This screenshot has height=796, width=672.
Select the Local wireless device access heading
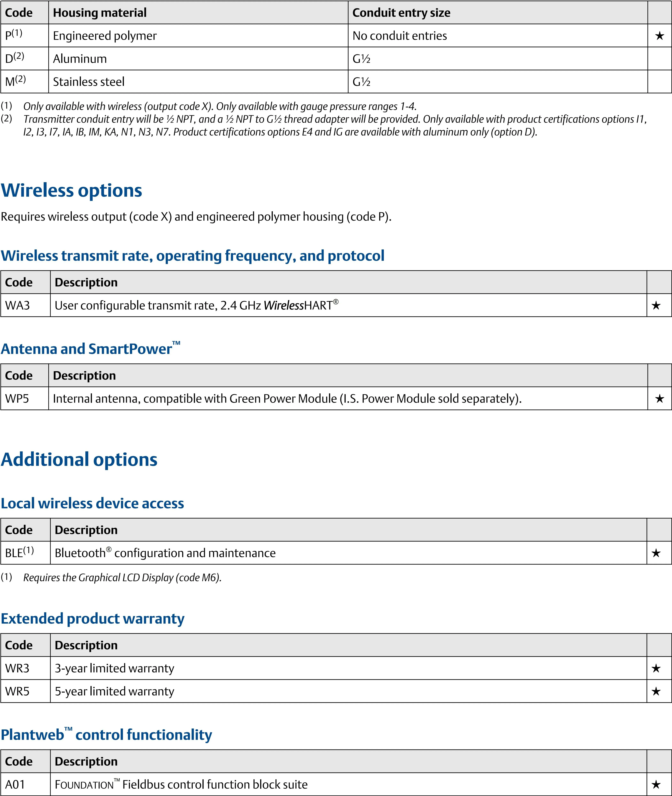click(x=93, y=504)
